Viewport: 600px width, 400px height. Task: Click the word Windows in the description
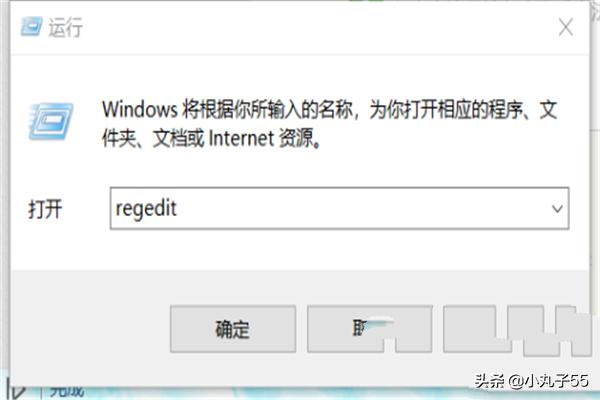coord(140,109)
